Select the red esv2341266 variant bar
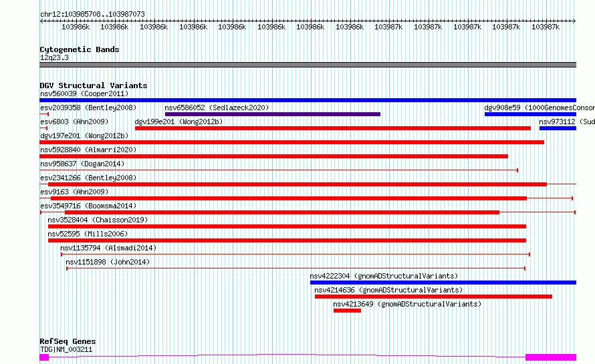Screen dimensions: 595x364 (297, 184)
